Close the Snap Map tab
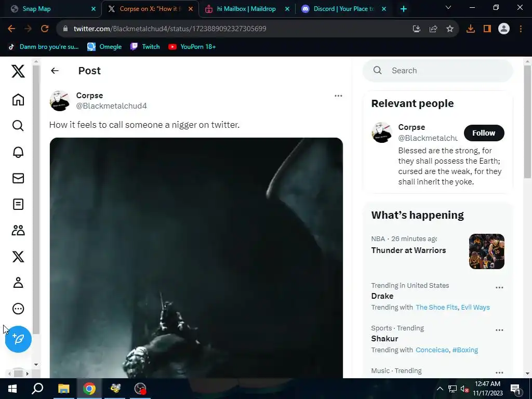Viewport: 532px width, 399px height. tap(94, 9)
